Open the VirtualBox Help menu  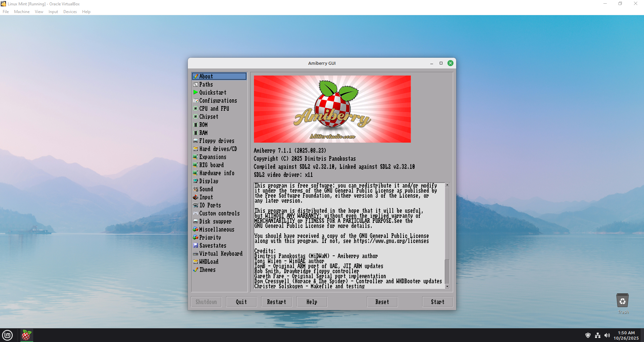[x=86, y=12]
